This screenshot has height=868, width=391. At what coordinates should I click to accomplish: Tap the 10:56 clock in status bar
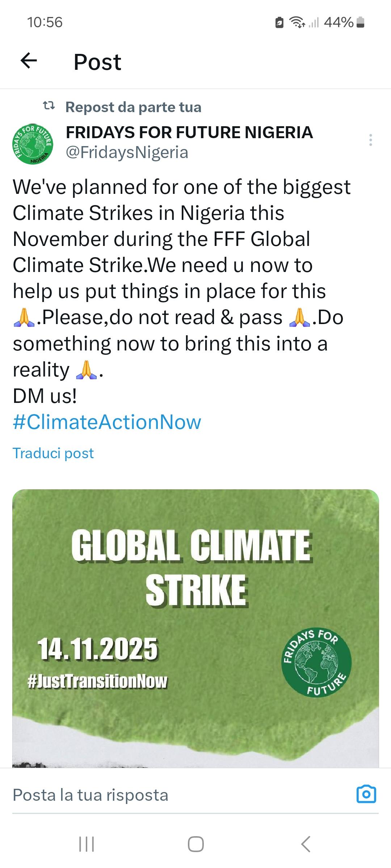pyautogui.click(x=45, y=22)
